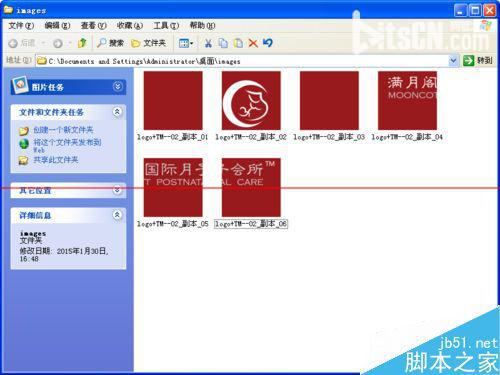Click the globe publish icon in tasks
Screen dimensions: 500x375
pyautogui.click(x=24, y=144)
